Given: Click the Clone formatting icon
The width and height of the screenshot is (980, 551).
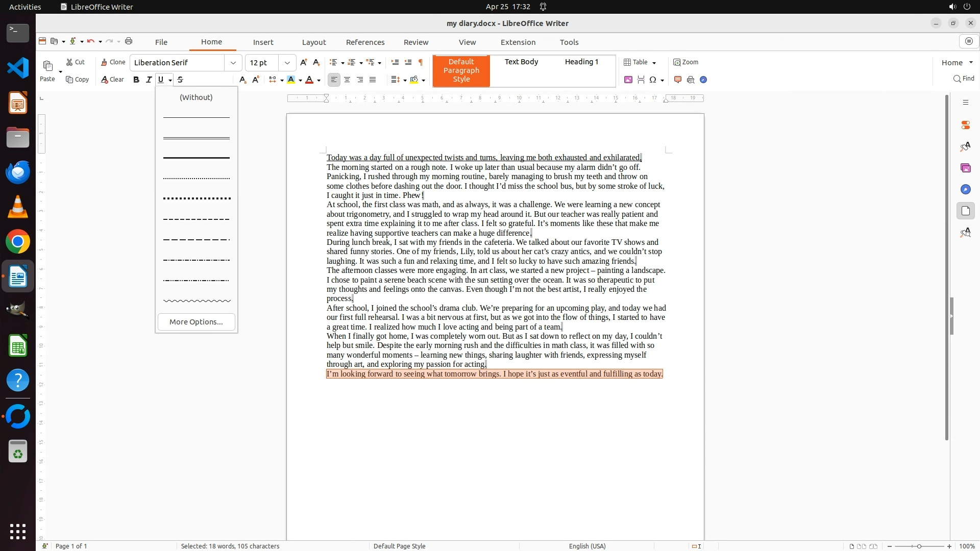Looking at the screenshot, I should pos(113,62).
